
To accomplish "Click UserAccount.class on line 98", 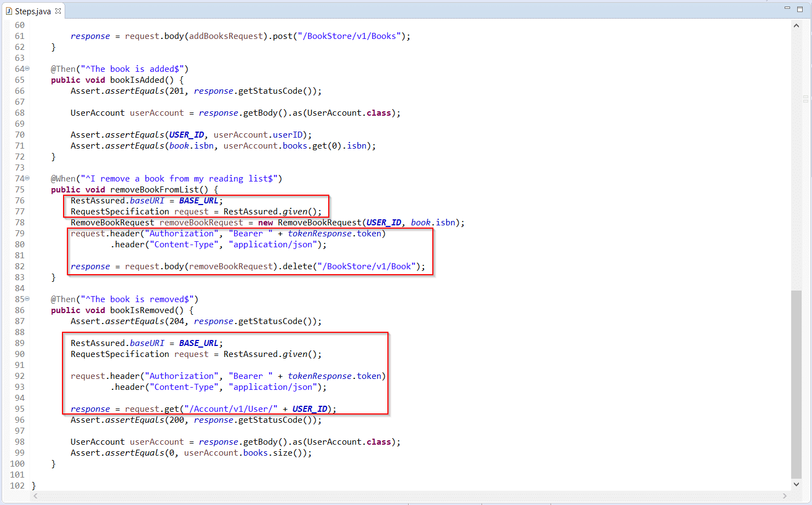I will tap(349, 442).
